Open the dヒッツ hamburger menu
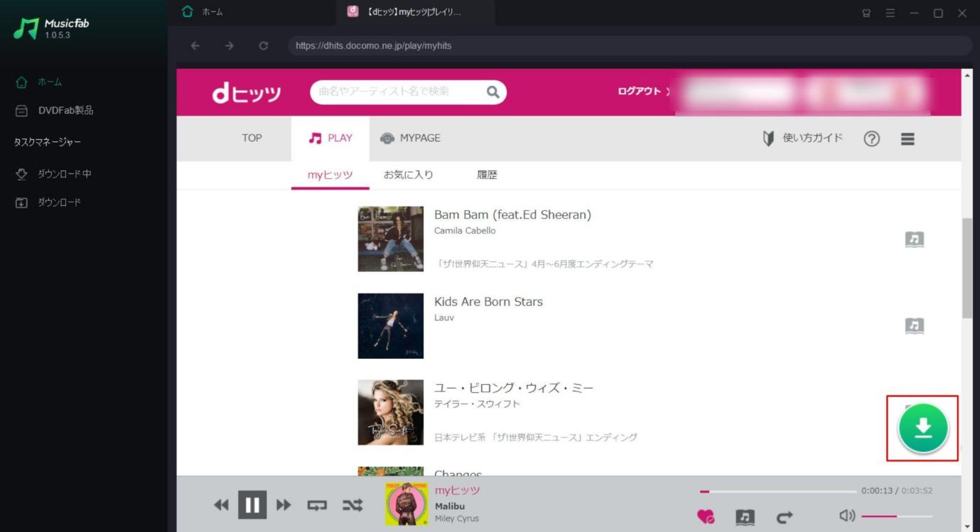Screen dimensions: 980x532 click(908, 139)
